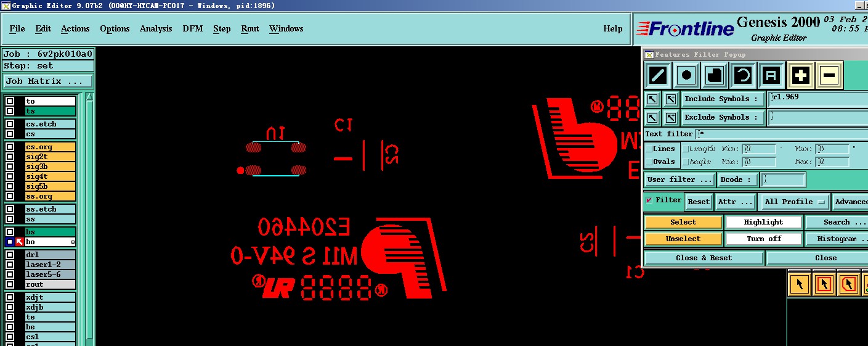Toggle the greyed Angle checkbox
The height and width of the screenshot is (346, 868).
[686, 162]
